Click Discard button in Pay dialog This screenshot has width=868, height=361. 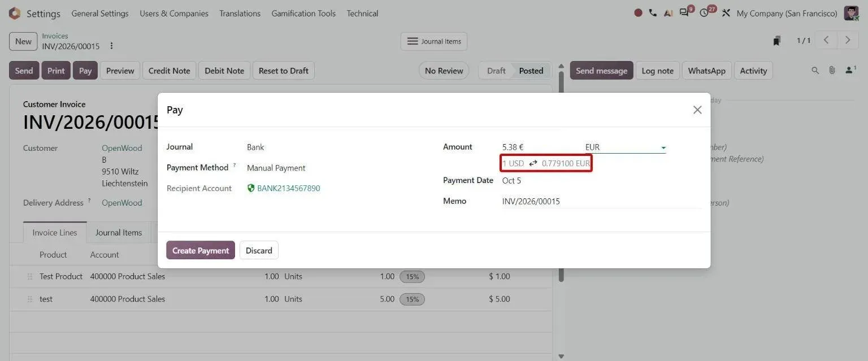click(x=259, y=250)
